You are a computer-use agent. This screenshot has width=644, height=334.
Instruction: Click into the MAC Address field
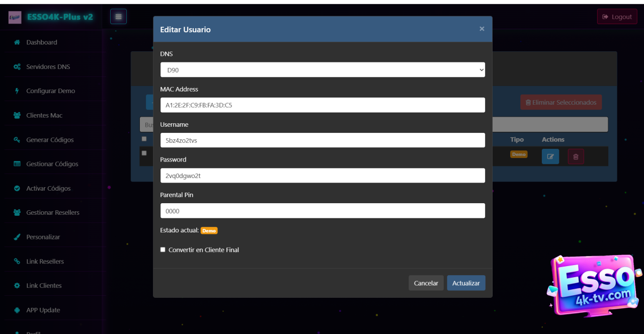pyautogui.click(x=323, y=105)
